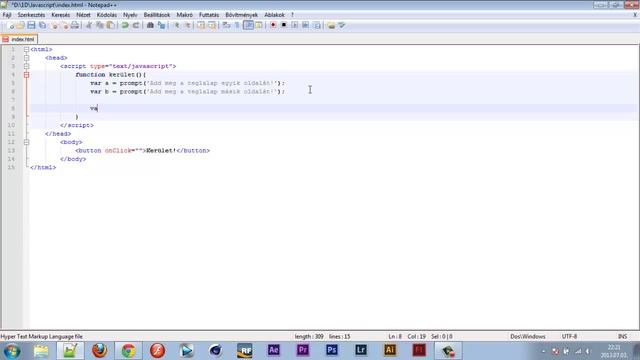Viewport: 640px width, 360px height.
Task: Open Windows Start button
Action: pyautogui.click(x=11, y=351)
